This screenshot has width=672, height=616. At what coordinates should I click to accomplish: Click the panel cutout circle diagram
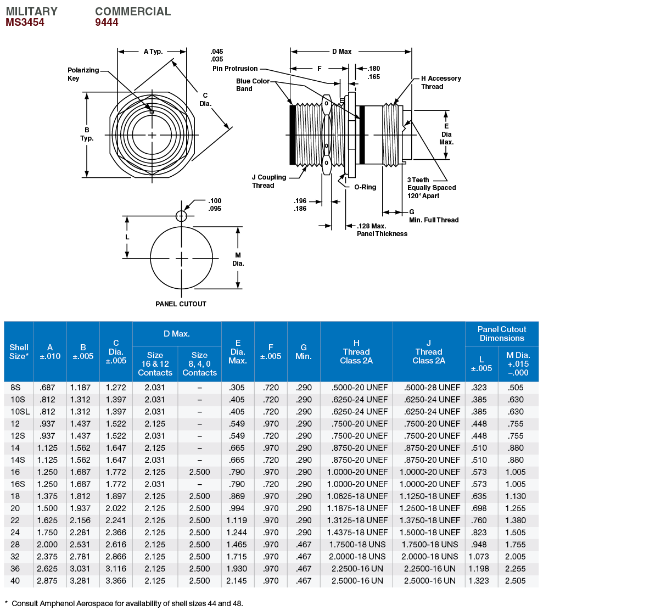[x=181, y=257]
